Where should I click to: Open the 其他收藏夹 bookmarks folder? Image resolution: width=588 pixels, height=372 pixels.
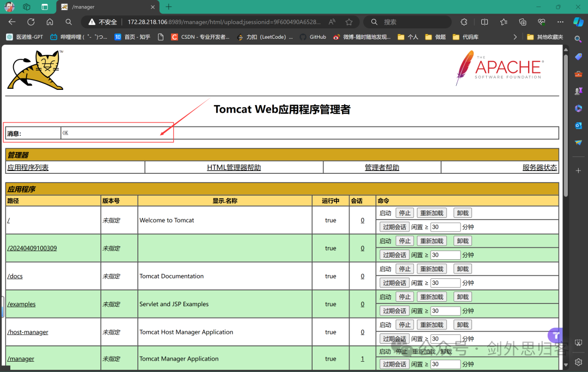coord(545,36)
